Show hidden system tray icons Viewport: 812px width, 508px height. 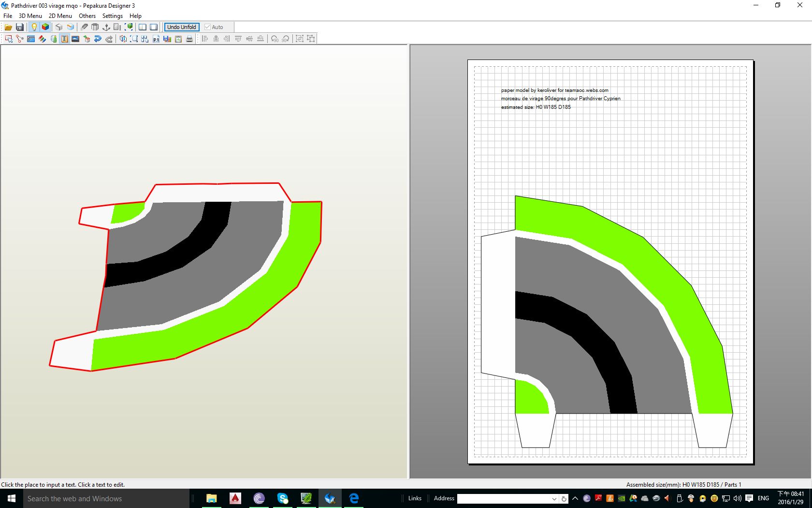pyautogui.click(x=575, y=498)
